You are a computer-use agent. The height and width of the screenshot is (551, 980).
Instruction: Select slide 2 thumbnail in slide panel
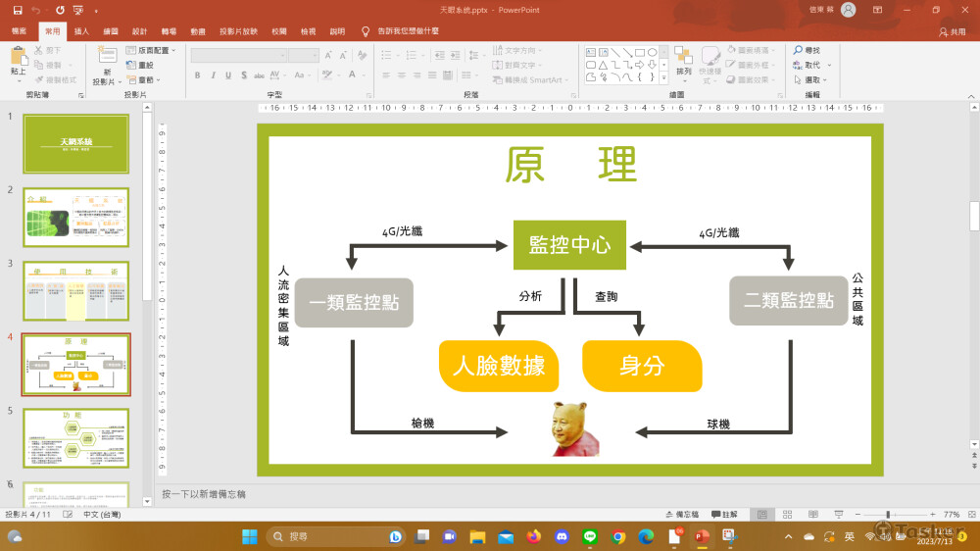(75, 218)
